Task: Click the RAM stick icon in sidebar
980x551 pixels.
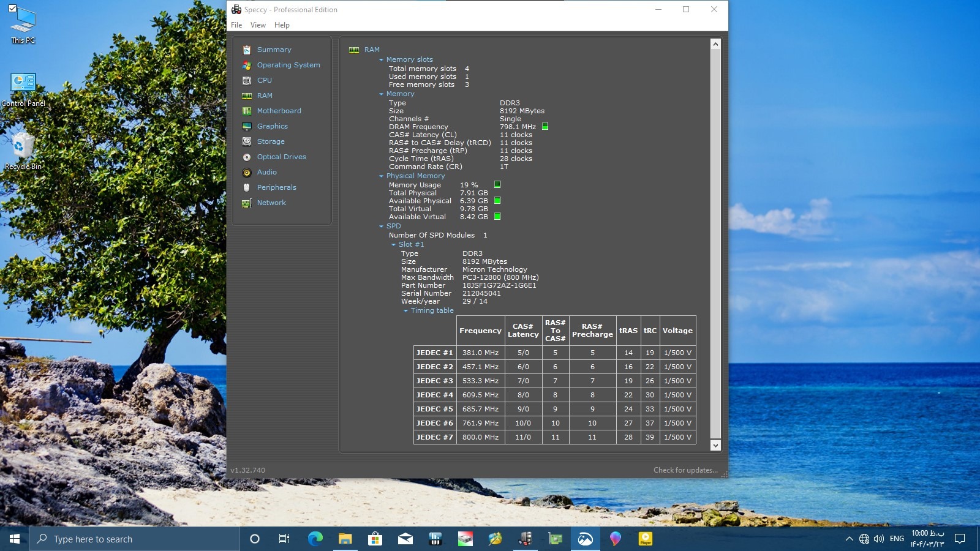Action: point(247,96)
